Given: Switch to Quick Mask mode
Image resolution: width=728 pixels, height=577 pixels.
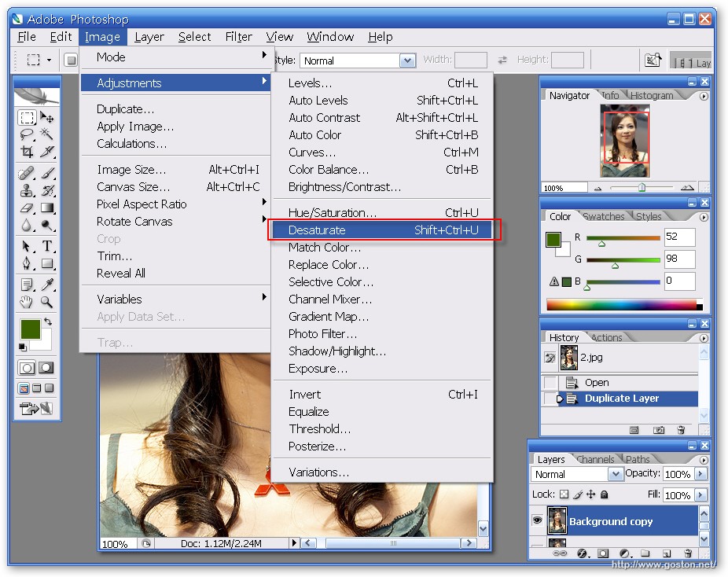Looking at the screenshot, I should [x=46, y=368].
